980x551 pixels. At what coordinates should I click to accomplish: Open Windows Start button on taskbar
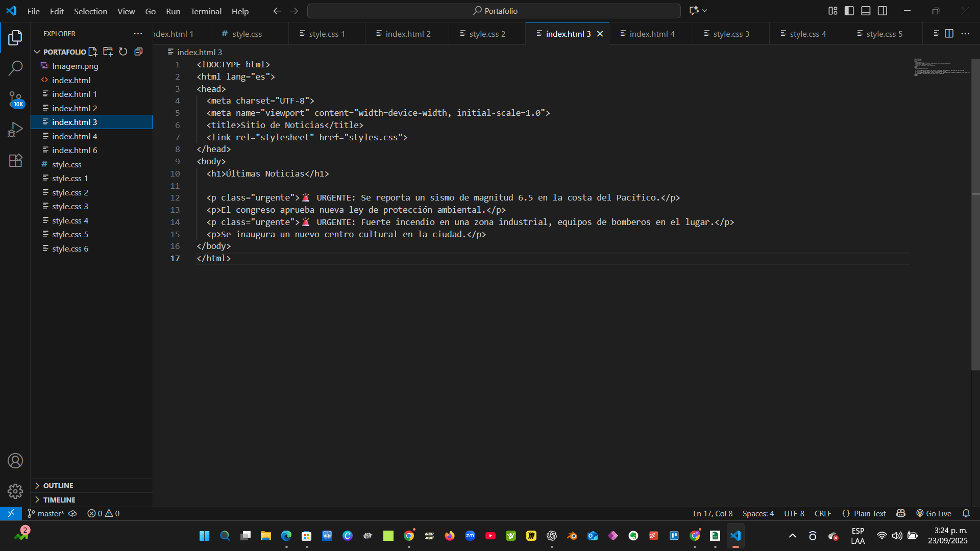coord(205,536)
